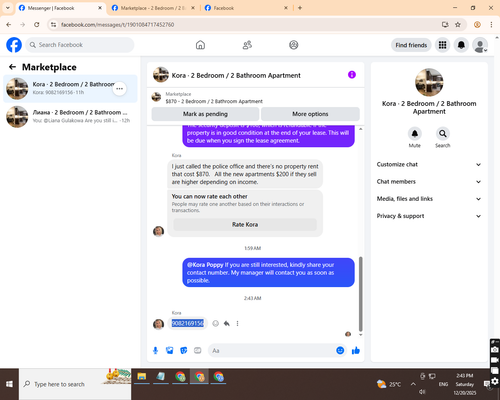Open the purple conversation info icon
Image resolution: width=500 pixels, height=400 pixels.
(x=352, y=75)
